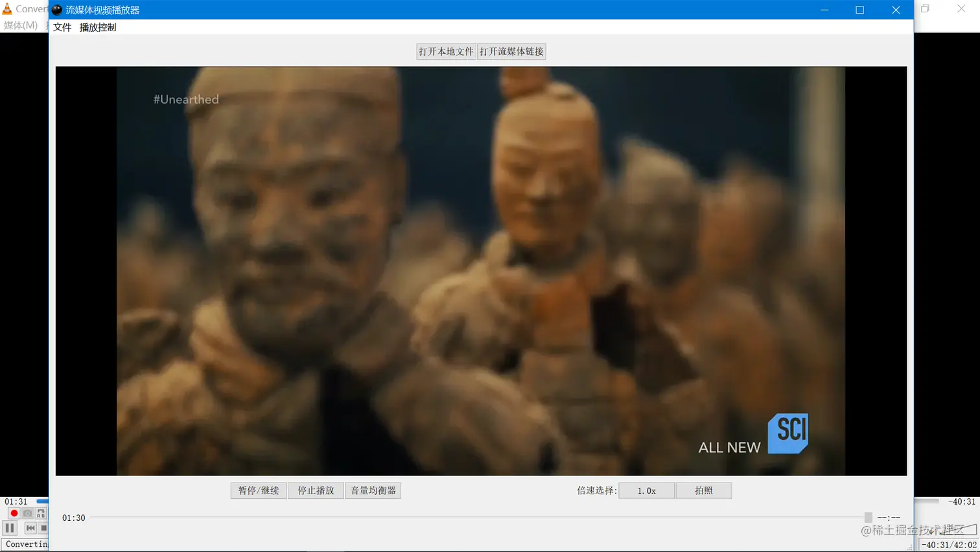Click the pause button in VLC
This screenshot has height=552, width=980.
pyautogui.click(x=10, y=528)
